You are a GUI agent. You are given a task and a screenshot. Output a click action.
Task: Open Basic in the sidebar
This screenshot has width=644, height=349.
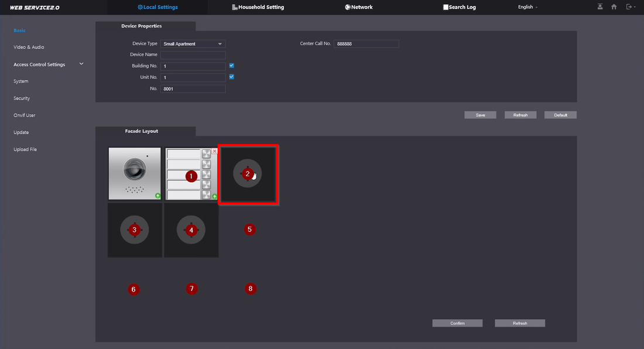click(x=19, y=30)
